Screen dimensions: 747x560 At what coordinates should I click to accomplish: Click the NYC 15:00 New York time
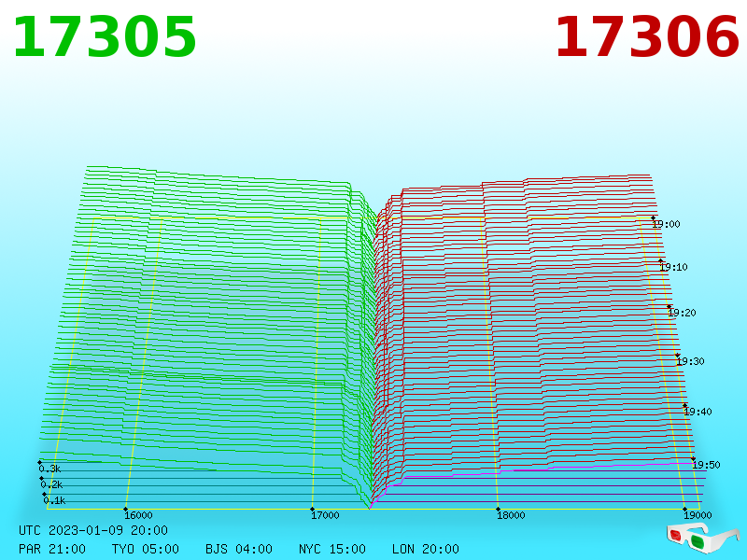tap(332, 549)
